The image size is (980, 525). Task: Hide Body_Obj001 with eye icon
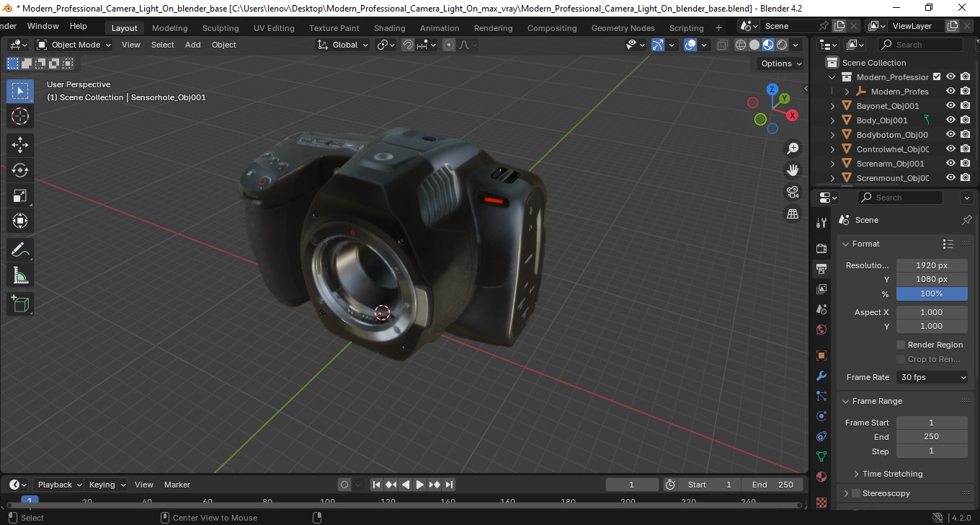tap(950, 120)
